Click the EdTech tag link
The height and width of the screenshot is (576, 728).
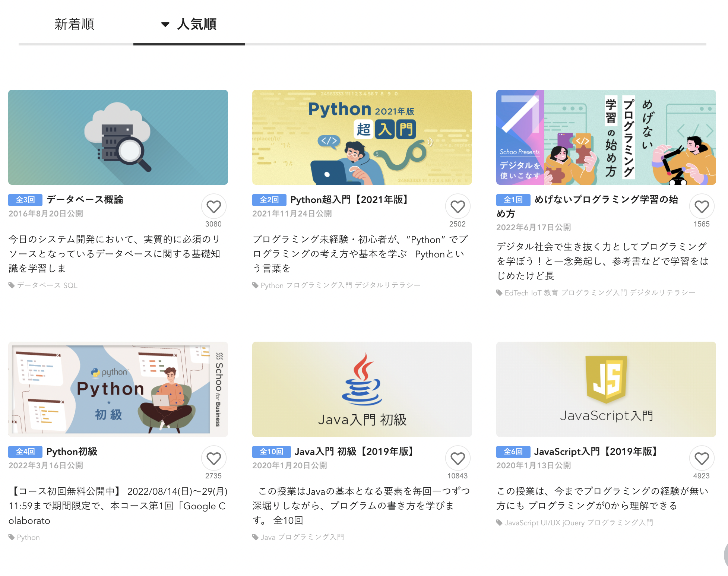(x=516, y=293)
